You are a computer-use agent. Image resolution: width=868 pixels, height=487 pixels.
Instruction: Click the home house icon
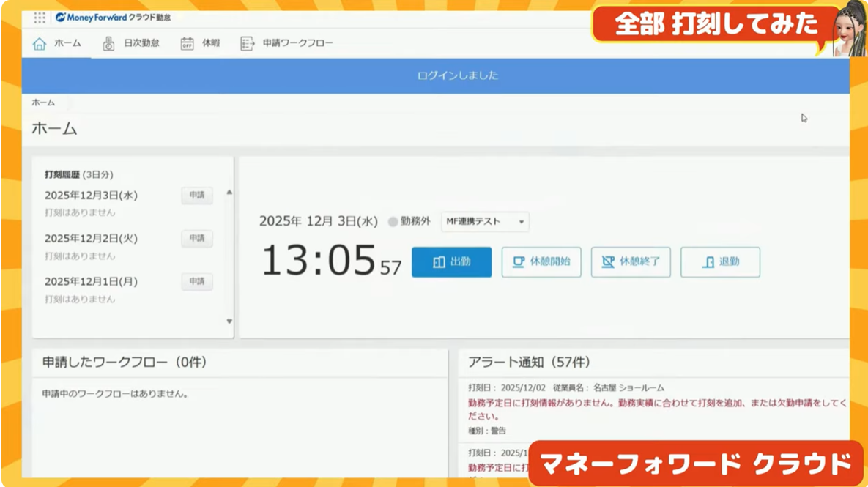[40, 43]
